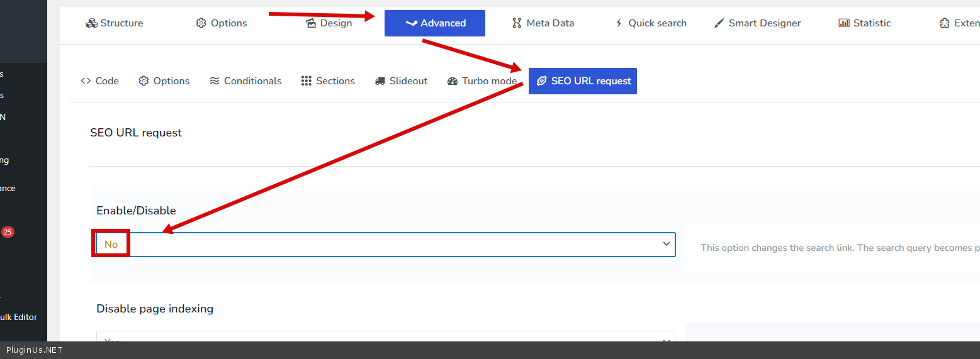
Task: Click the red 25 notification badge
Action: [x=8, y=232]
